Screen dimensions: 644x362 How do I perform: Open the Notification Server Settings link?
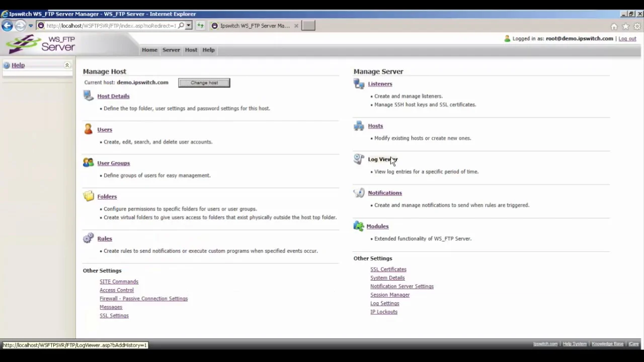coord(402,287)
